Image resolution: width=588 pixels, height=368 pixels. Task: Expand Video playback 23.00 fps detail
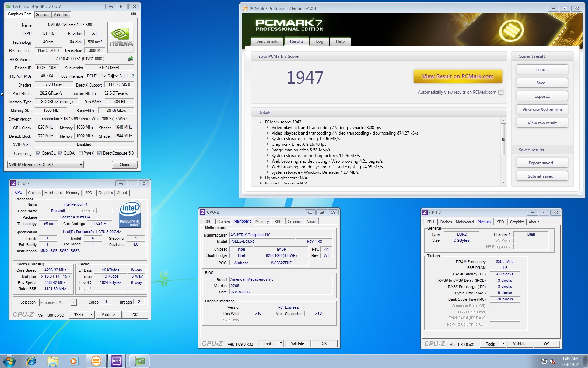pyautogui.click(x=268, y=128)
